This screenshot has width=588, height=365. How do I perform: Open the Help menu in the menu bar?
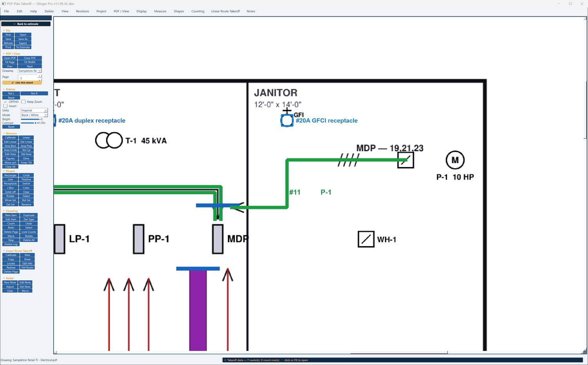(x=34, y=11)
